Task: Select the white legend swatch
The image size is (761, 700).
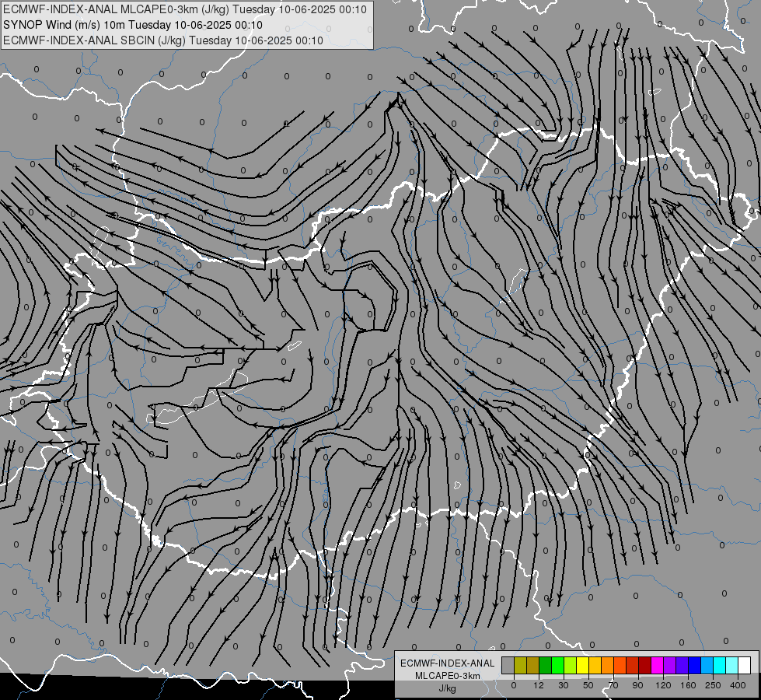Action: [x=745, y=665]
